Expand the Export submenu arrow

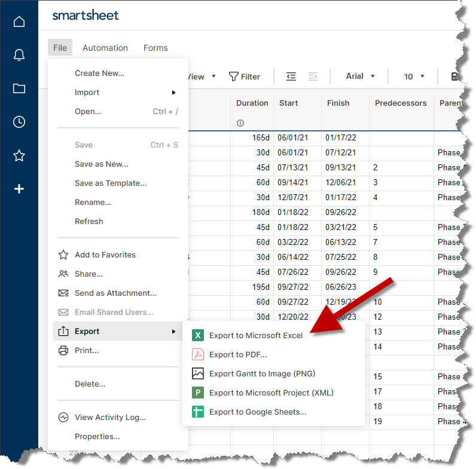[173, 331]
